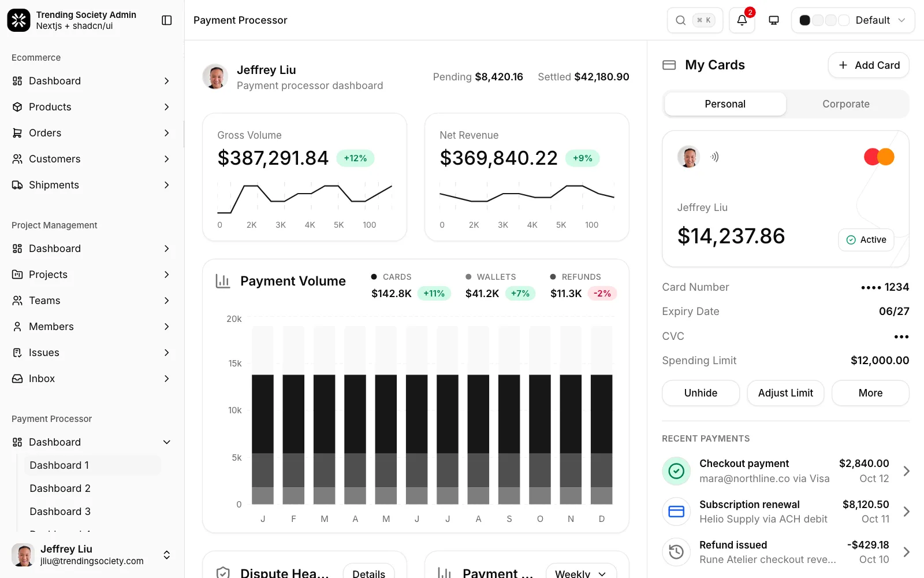Switch to the Corporate cards tab
Image resolution: width=924 pixels, height=578 pixels.
pyautogui.click(x=846, y=104)
